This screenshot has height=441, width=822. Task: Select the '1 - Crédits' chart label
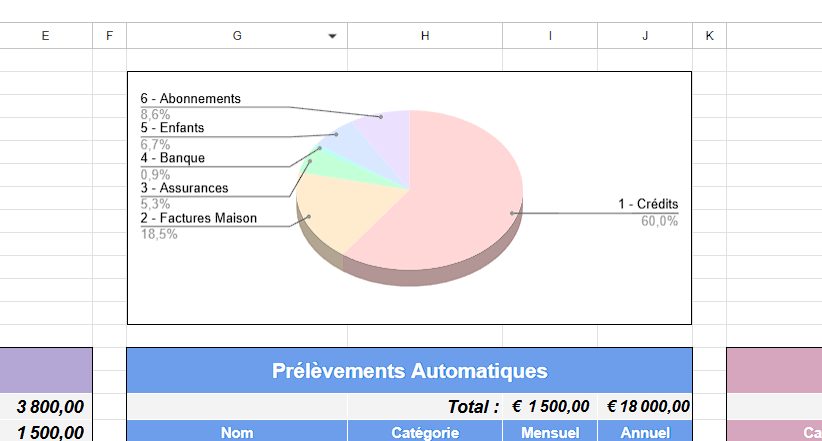click(x=648, y=205)
